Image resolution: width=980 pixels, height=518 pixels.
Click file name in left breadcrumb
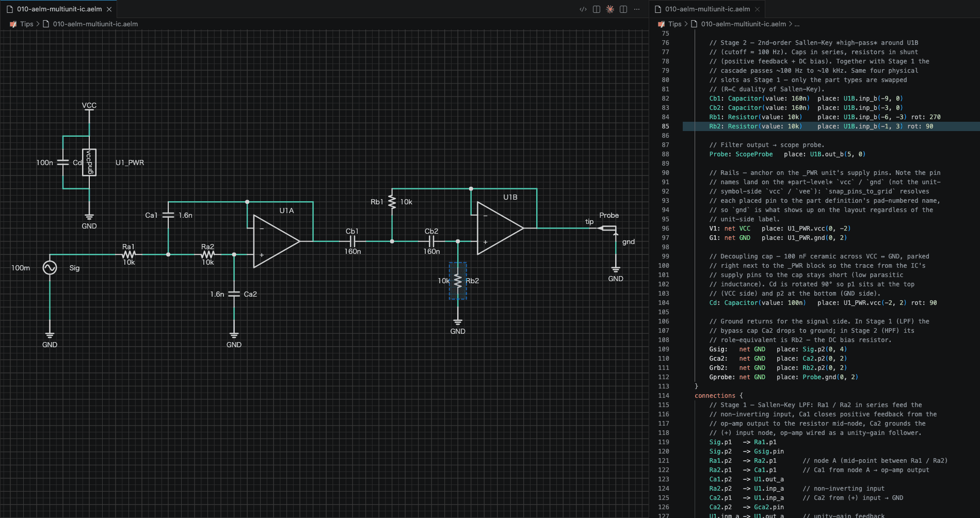point(95,24)
